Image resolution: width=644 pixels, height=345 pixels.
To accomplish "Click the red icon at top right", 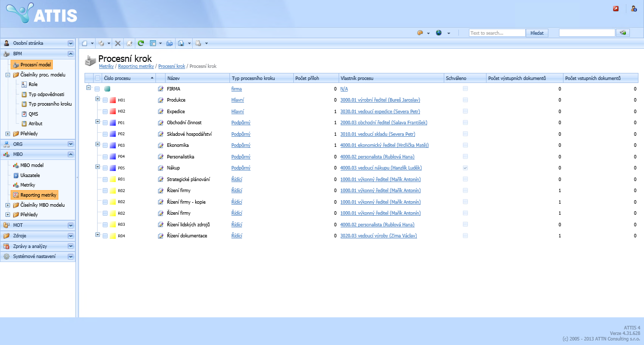I will (x=616, y=9).
